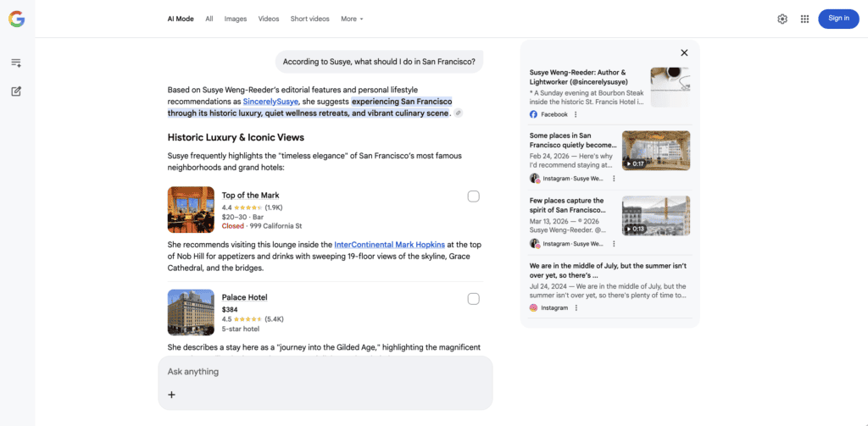Open Settings gear icon
Viewport: 868px width, 426px height.
[x=782, y=19]
